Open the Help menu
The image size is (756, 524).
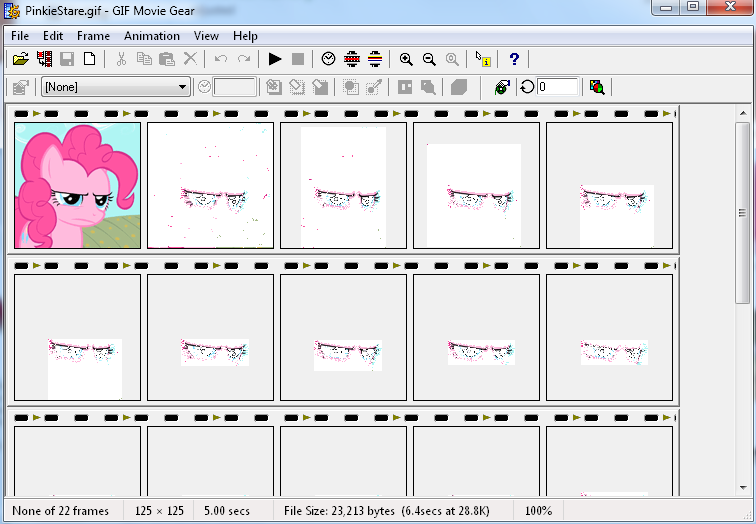[x=245, y=36]
